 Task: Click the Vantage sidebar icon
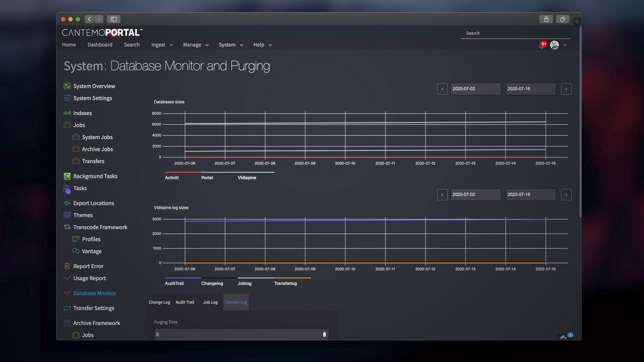(x=76, y=251)
